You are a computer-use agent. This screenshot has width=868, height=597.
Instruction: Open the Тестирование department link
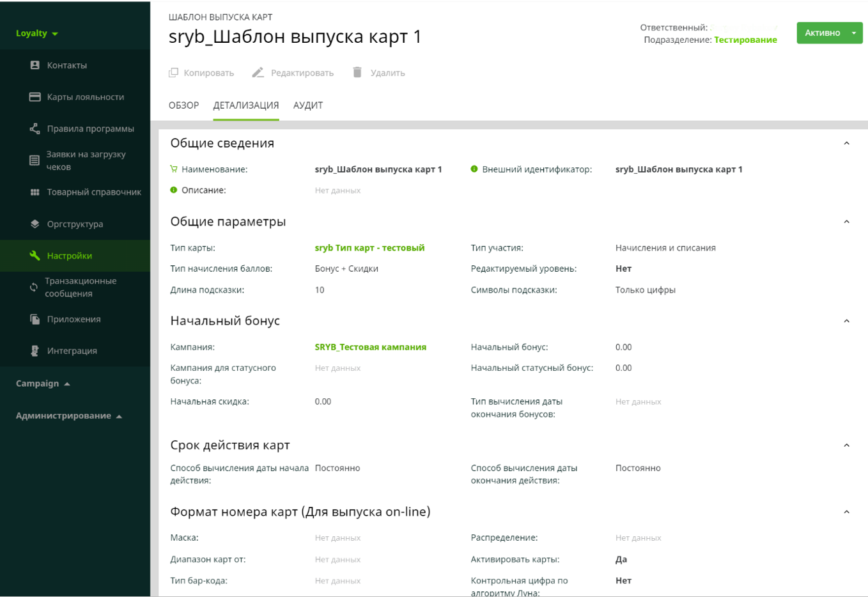(745, 40)
